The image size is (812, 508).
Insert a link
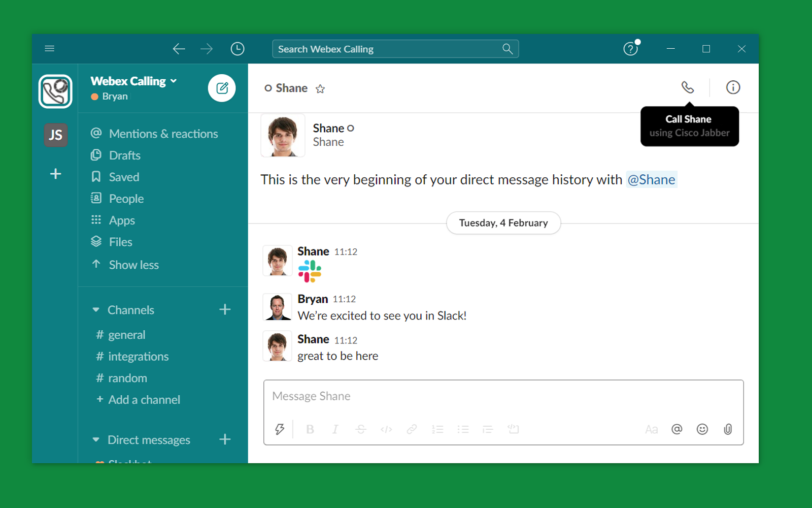(x=412, y=429)
